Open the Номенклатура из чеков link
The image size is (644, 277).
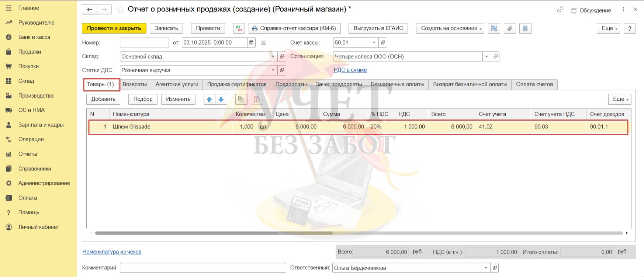point(112,252)
